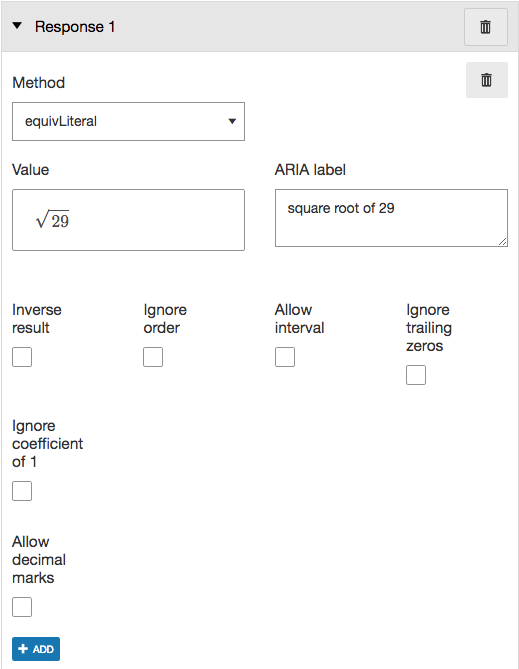Viewport: 519px width, 669px height.
Task: Focus the Value math input field
Action: [128, 220]
